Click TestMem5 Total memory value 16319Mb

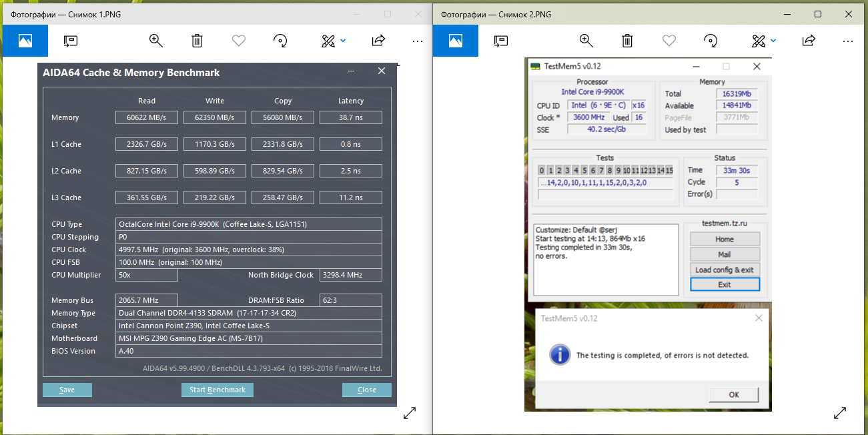737,93
